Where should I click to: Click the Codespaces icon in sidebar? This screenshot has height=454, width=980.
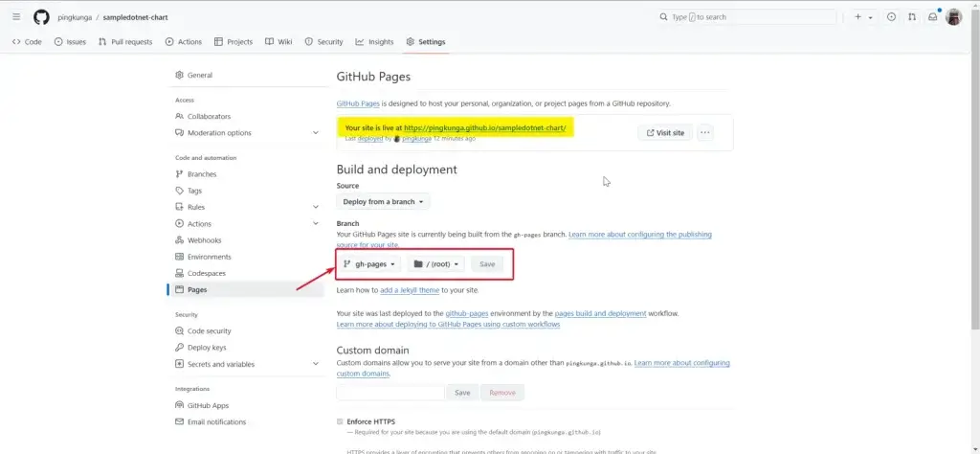click(x=179, y=273)
